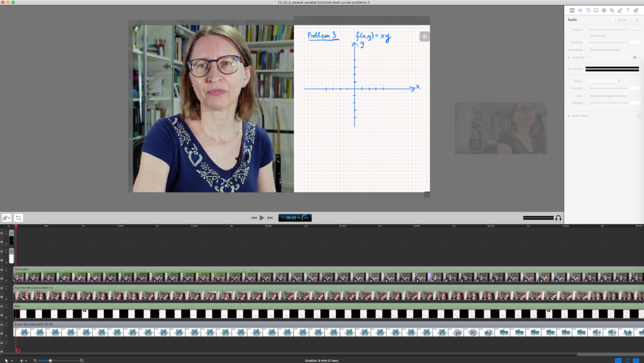The width and height of the screenshot is (644, 363).
Task: Tick Remove Background Noise checkbox
Action: pos(587,96)
